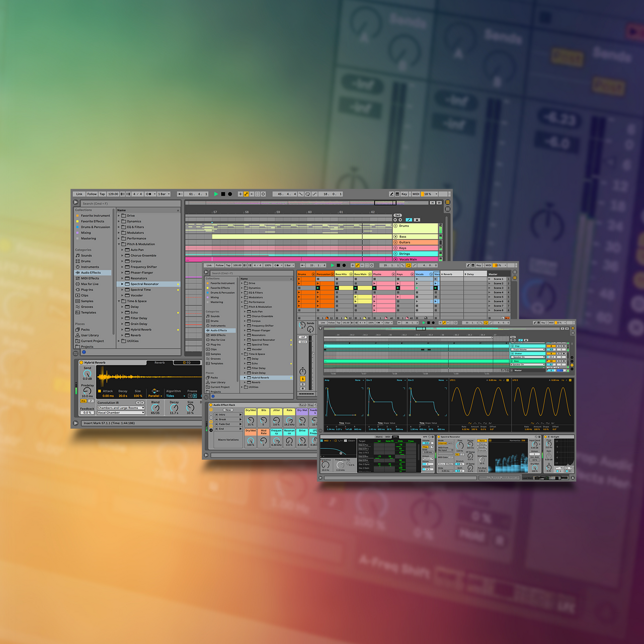Click the Max for Live sidebar icon
Image resolution: width=644 pixels, height=644 pixels.
point(76,284)
